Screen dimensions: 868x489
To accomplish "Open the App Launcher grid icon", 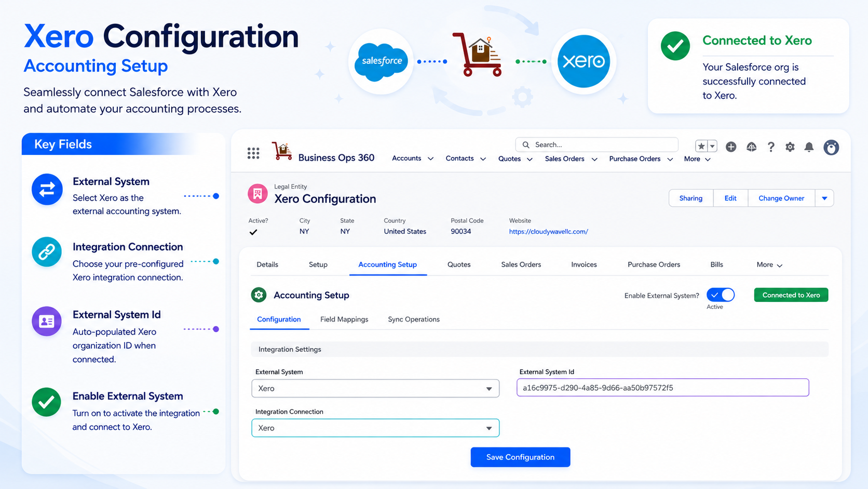I will click(253, 153).
